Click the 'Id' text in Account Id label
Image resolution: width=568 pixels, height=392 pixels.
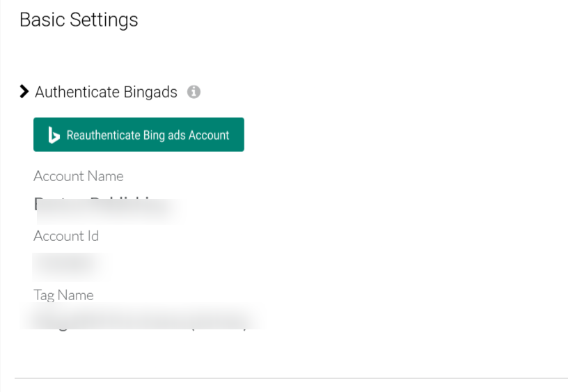pyautogui.click(x=93, y=236)
